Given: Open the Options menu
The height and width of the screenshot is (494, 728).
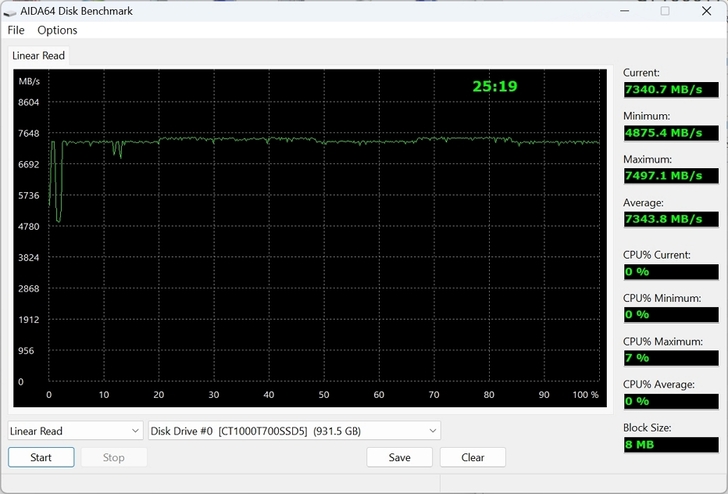Looking at the screenshot, I should click(57, 30).
